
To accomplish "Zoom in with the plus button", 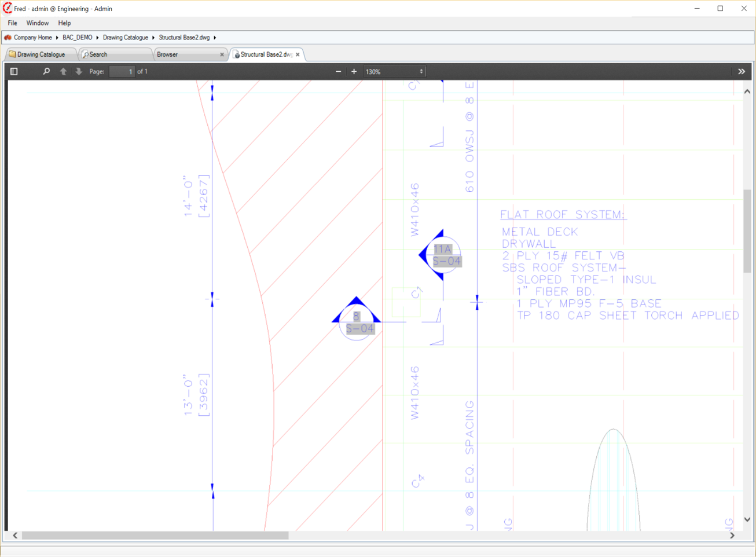I will [354, 72].
